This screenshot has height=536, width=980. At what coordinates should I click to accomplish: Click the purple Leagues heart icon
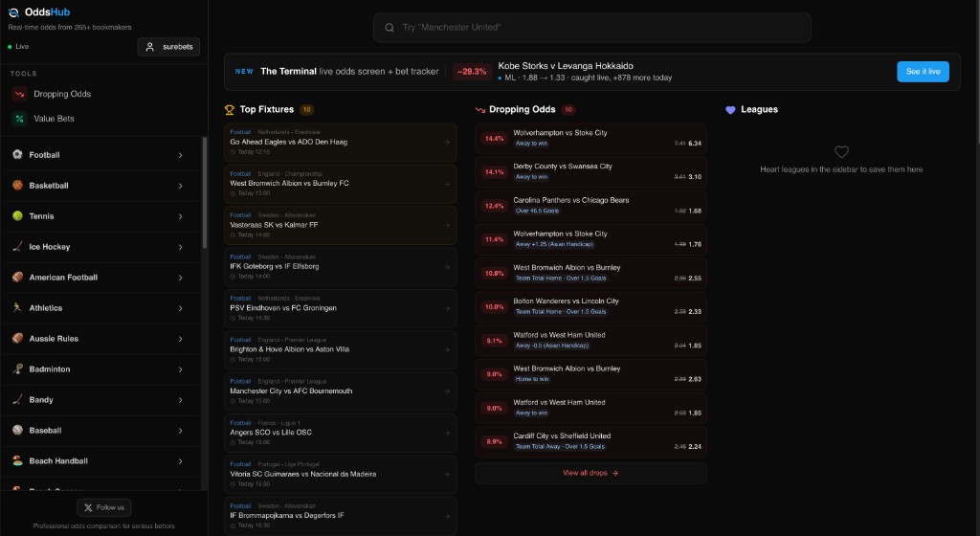point(730,110)
